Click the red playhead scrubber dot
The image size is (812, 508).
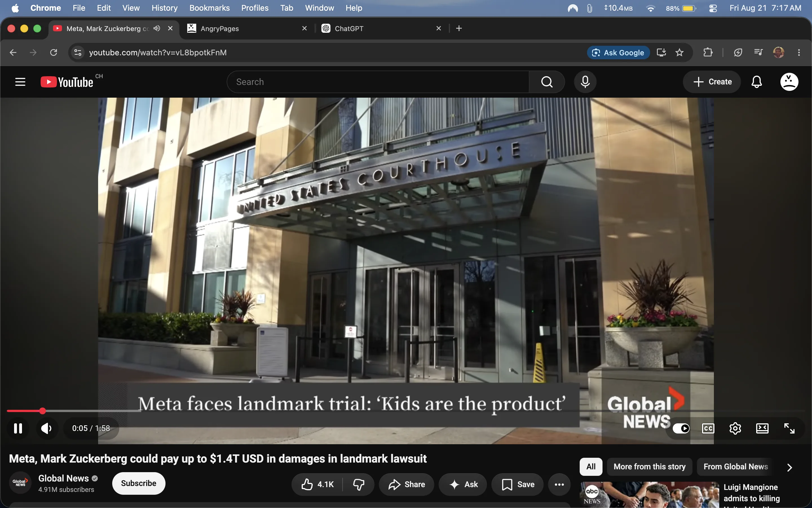[42, 411]
